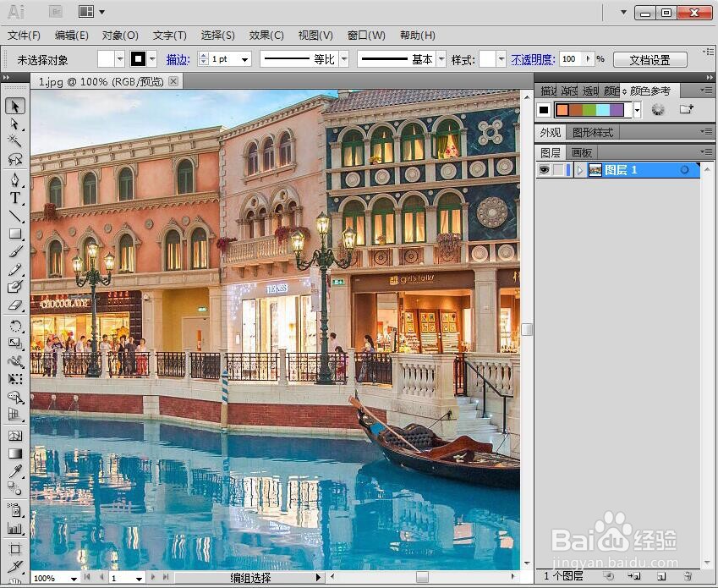Viewport: 718px width, 588px height.
Task: Open the 对象(O) menu
Action: click(x=120, y=36)
